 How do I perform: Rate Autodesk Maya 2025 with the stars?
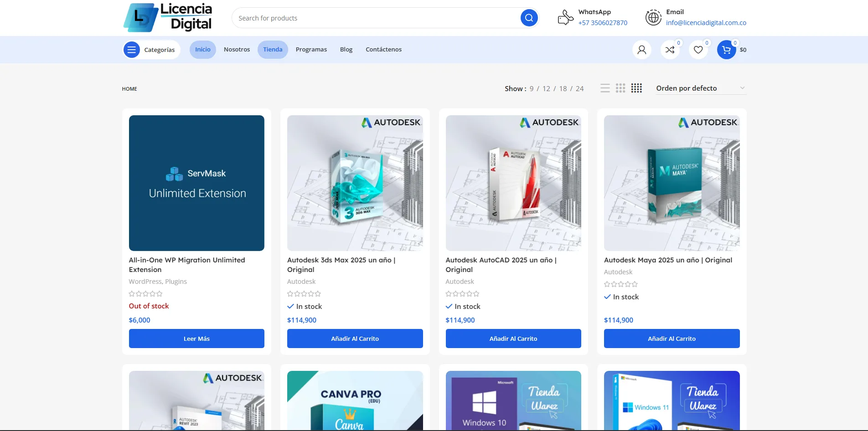(621, 284)
